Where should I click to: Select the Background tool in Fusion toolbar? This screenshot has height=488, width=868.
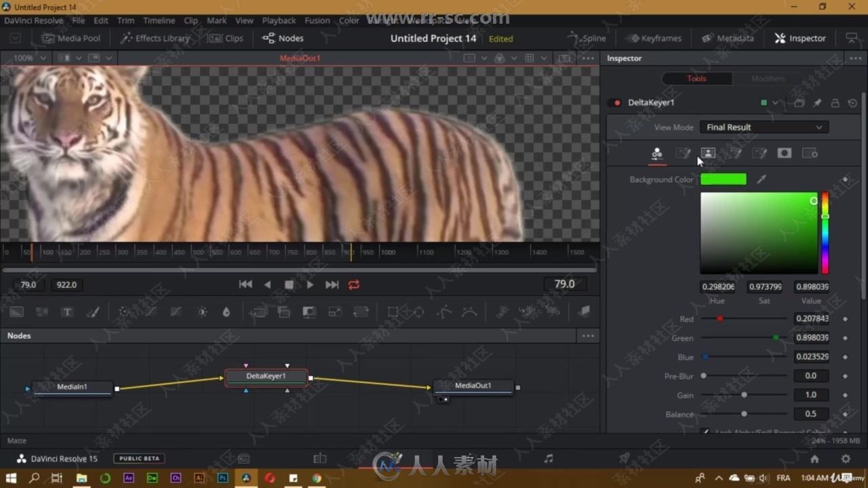click(16, 312)
